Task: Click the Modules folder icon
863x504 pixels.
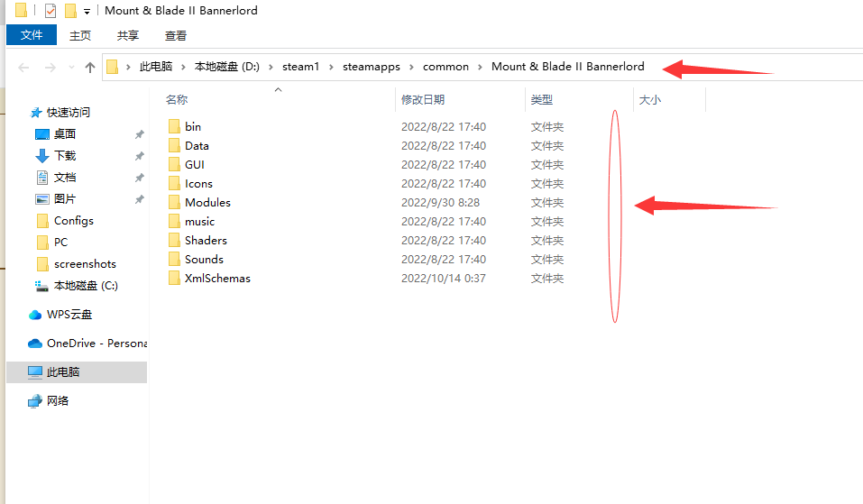Action: (x=174, y=203)
